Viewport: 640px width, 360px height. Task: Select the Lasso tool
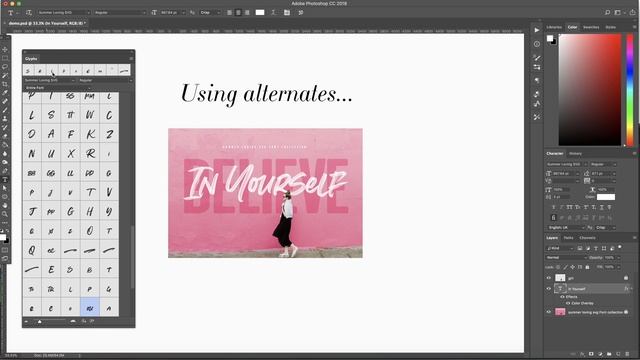[x=5, y=67]
